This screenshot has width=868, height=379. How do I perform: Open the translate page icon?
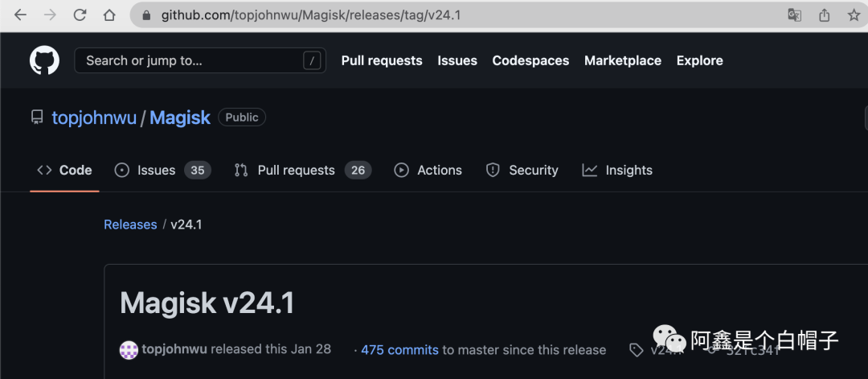point(794,15)
